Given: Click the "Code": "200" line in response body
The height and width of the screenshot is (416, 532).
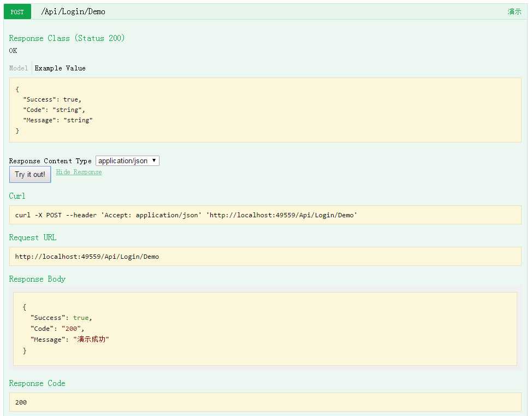Looking at the screenshot, I should (x=57, y=329).
